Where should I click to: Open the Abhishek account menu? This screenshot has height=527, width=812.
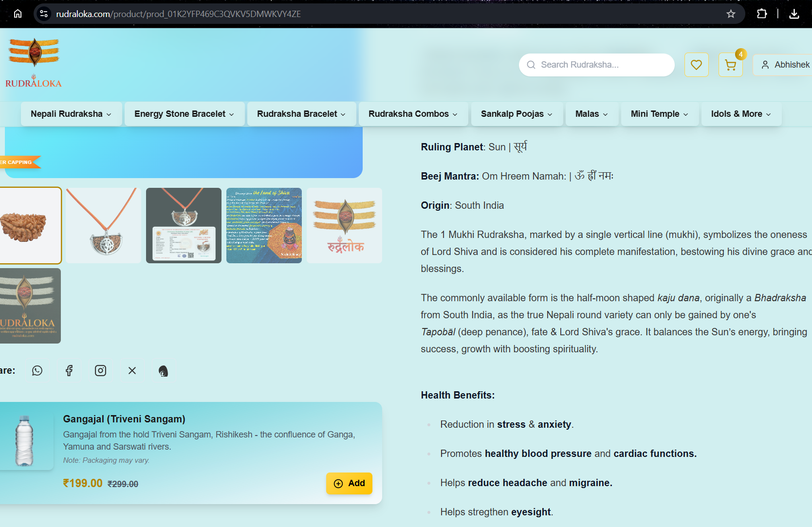click(785, 65)
